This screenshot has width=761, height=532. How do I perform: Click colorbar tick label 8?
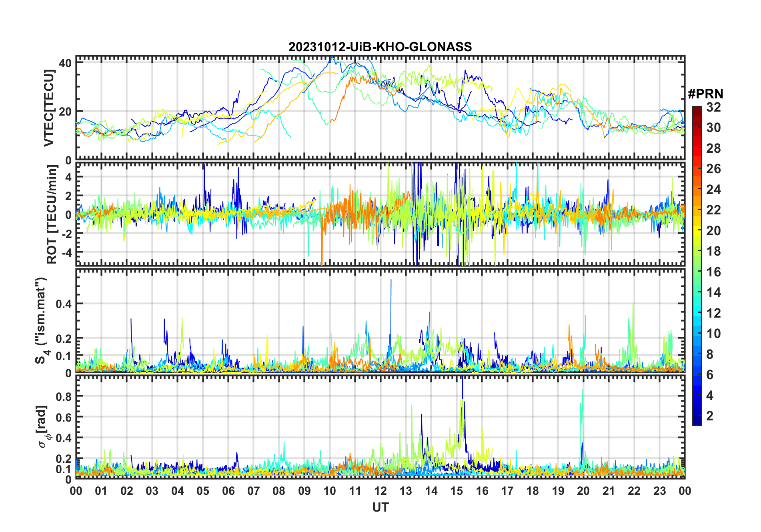(x=710, y=354)
